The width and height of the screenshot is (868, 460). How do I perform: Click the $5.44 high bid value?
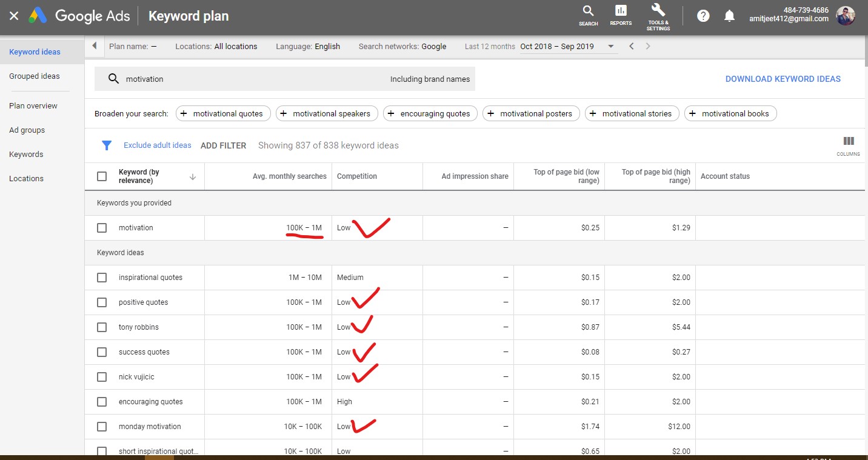[681, 327]
